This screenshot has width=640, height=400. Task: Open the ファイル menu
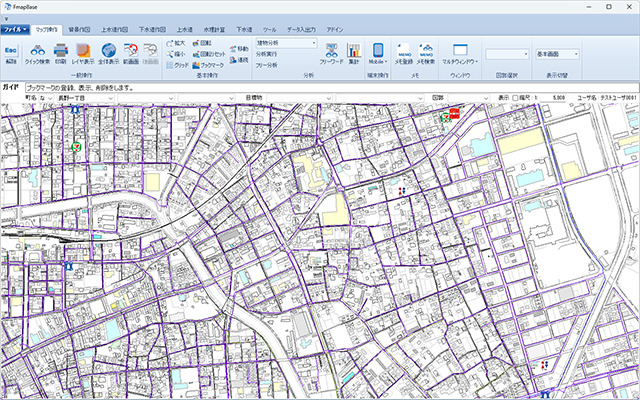point(13,30)
